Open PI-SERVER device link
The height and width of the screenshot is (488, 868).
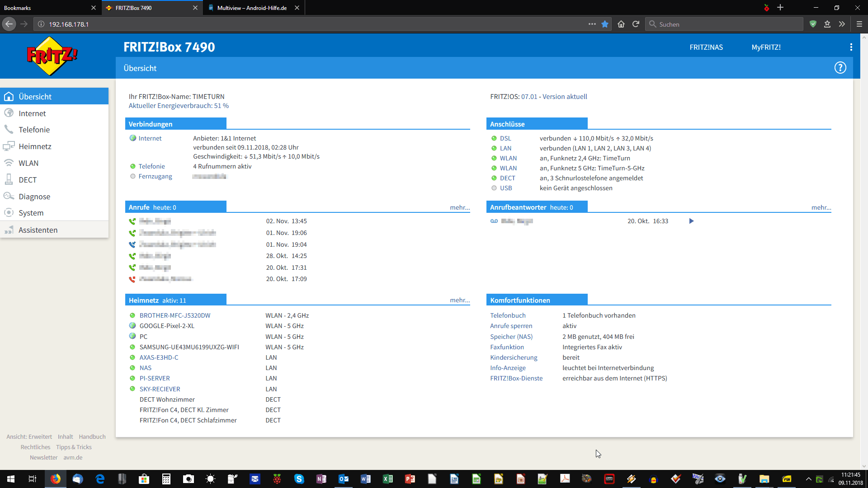coord(155,378)
